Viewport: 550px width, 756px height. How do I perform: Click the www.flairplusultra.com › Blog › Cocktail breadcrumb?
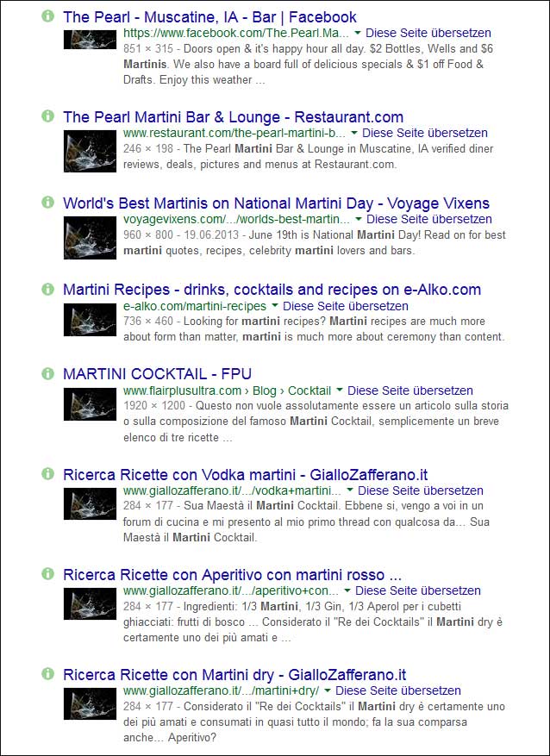pos(227,390)
